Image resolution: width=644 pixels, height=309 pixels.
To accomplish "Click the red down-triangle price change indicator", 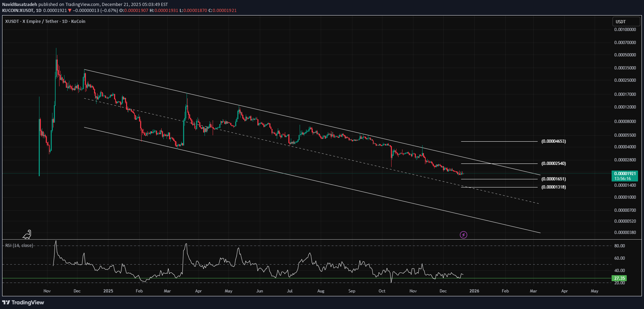I will coord(70,11).
